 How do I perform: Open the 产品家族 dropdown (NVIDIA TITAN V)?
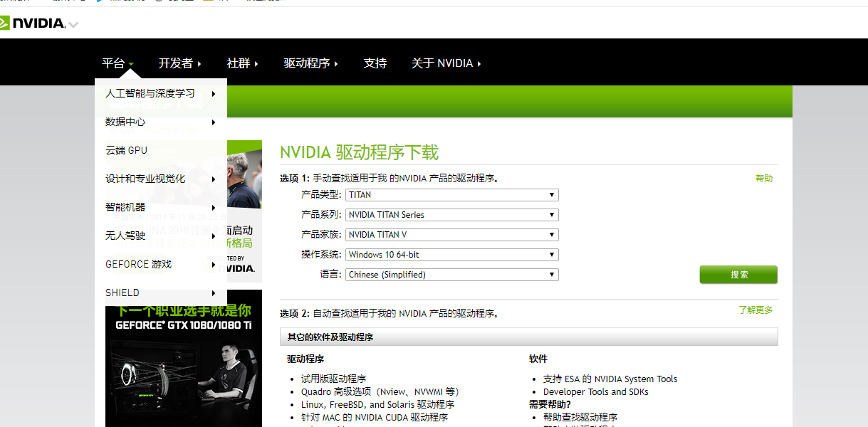pos(452,235)
